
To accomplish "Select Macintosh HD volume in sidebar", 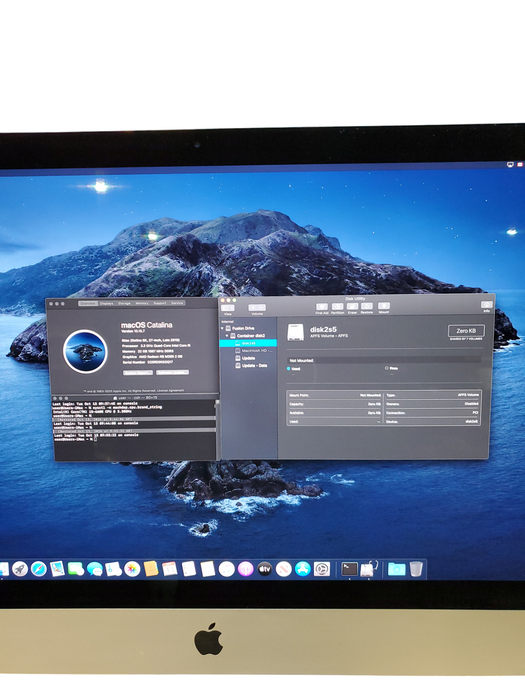I will point(254,351).
